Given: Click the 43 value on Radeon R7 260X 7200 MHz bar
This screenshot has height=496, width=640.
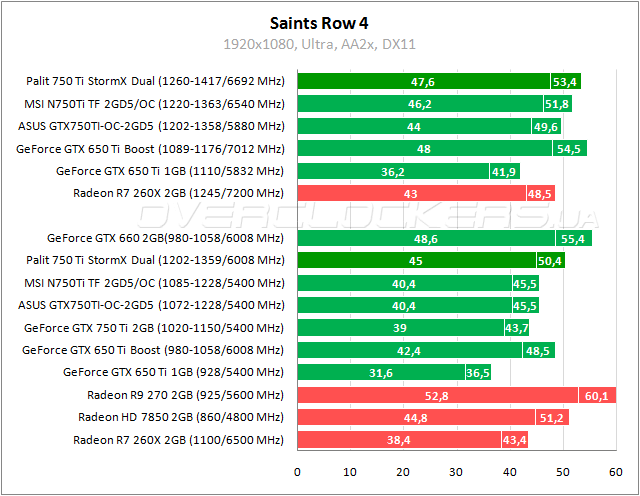Looking at the screenshot, I should coord(411,194).
